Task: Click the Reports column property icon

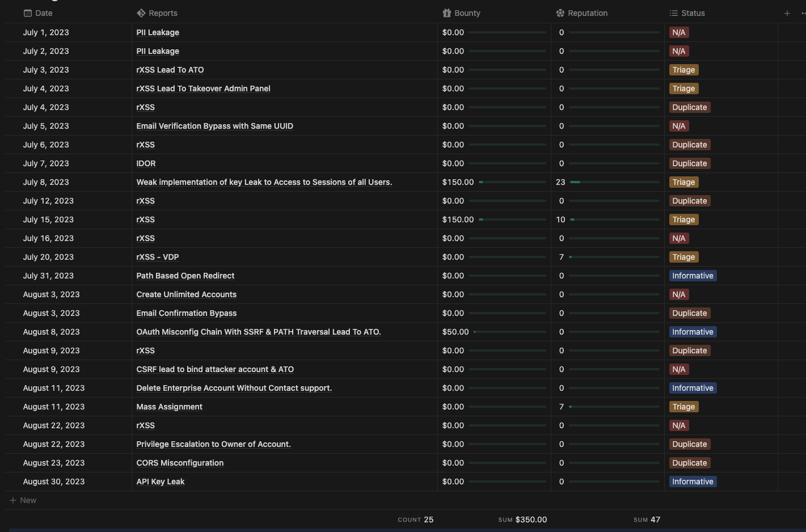Action: pos(141,13)
